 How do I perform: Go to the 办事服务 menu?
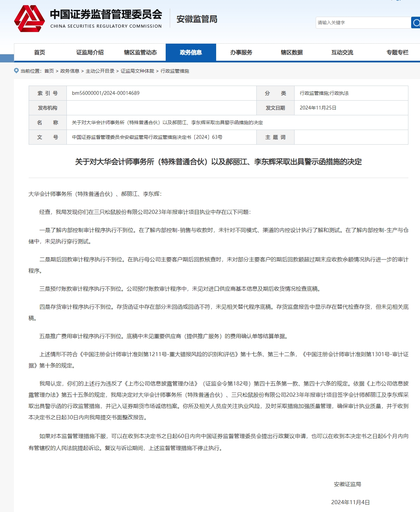click(x=241, y=53)
